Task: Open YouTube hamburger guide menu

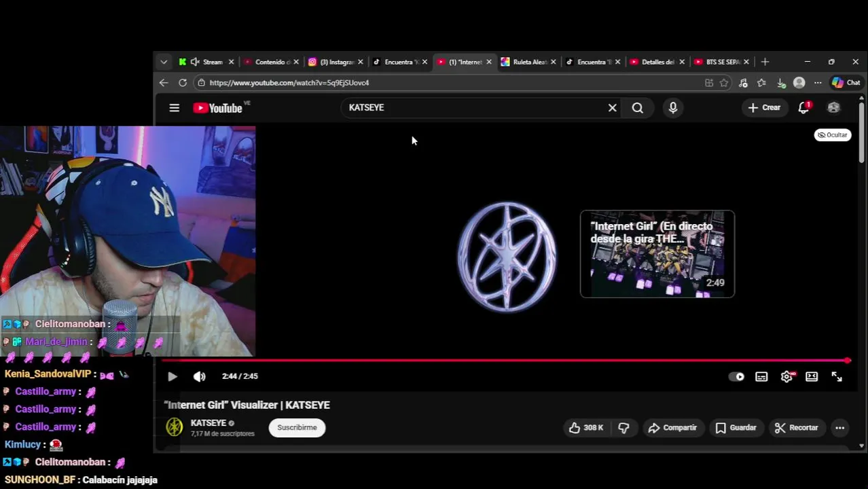Action: coord(175,107)
